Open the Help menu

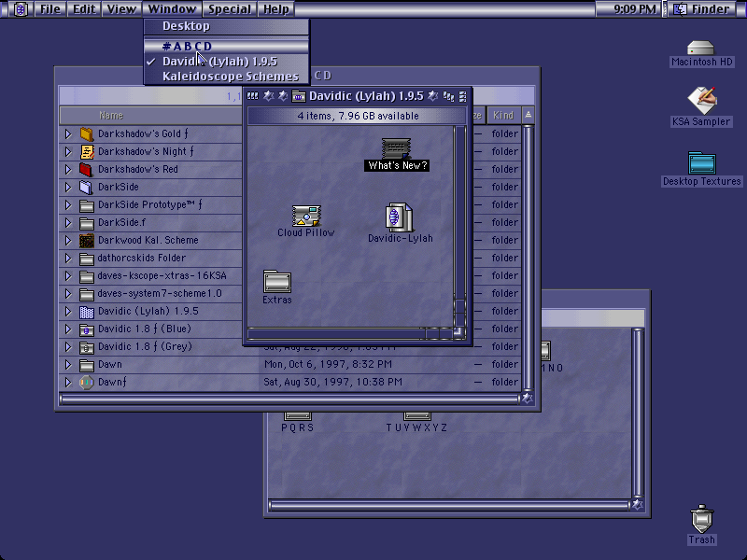pos(275,9)
